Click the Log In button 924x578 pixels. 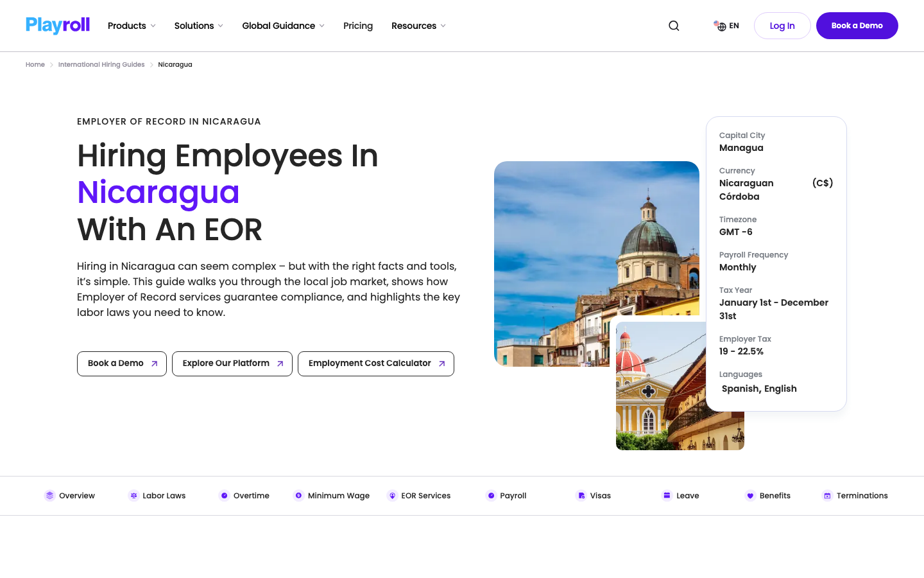tap(782, 26)
